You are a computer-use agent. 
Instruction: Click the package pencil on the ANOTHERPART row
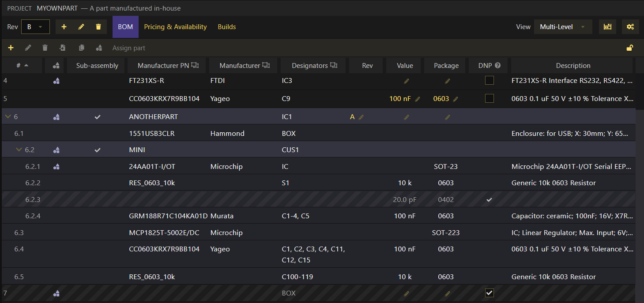(x=448, y=117)
